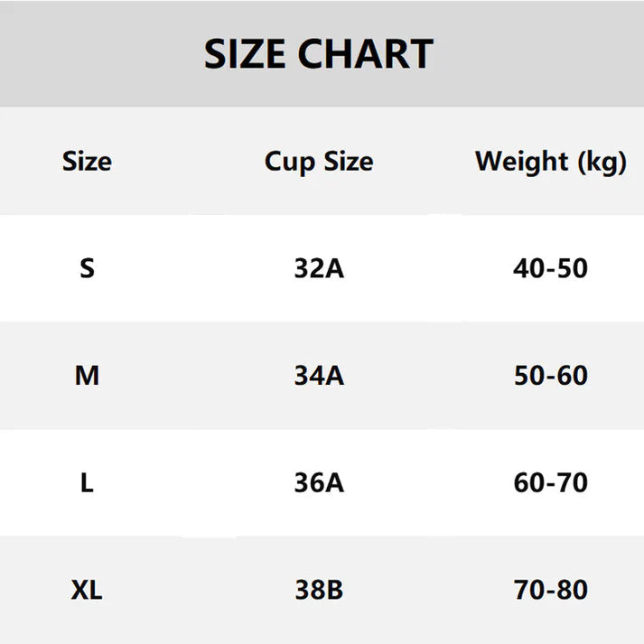Click the (kg) unit in the header

[602, 163]
